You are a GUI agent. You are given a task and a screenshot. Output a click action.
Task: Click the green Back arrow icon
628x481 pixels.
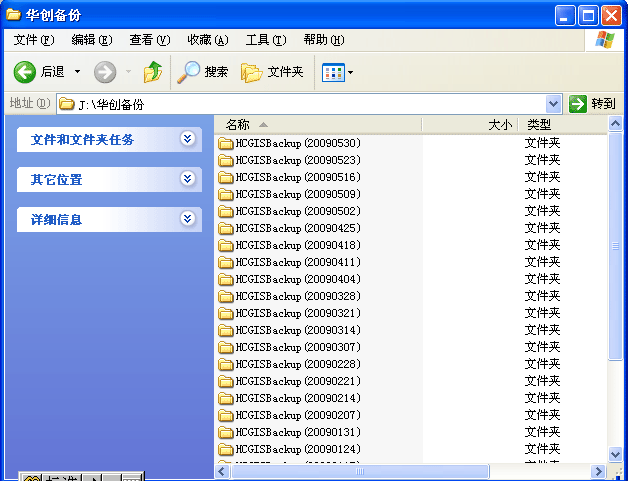tap(24, 72)
